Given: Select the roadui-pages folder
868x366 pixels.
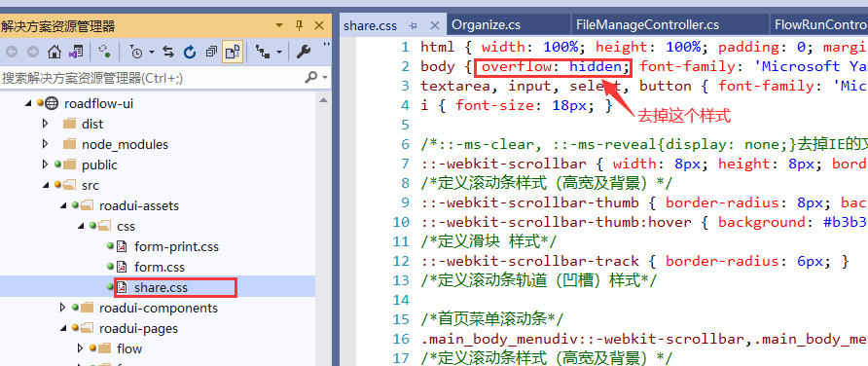Looking at the screenshot, I should click(x=138, y=328).
